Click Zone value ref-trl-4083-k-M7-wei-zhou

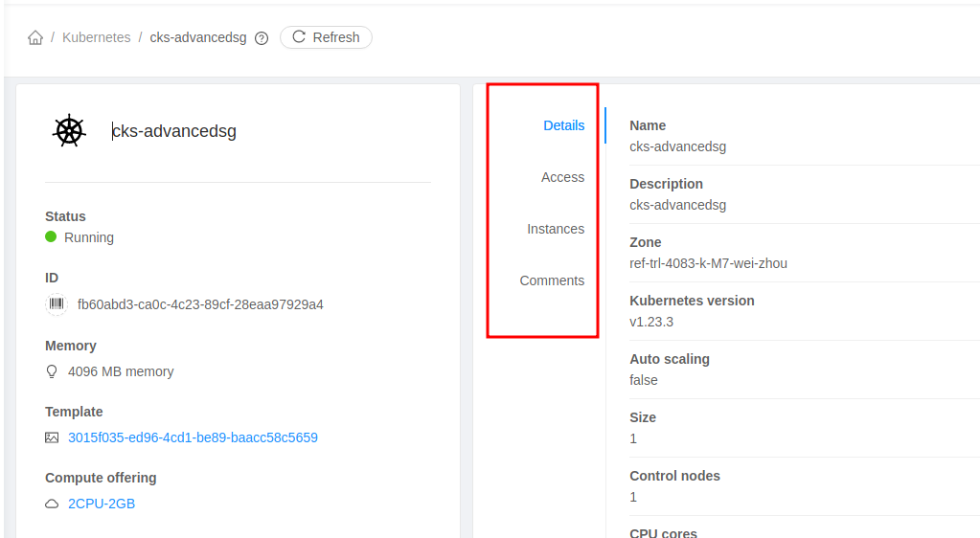point(708,263)
